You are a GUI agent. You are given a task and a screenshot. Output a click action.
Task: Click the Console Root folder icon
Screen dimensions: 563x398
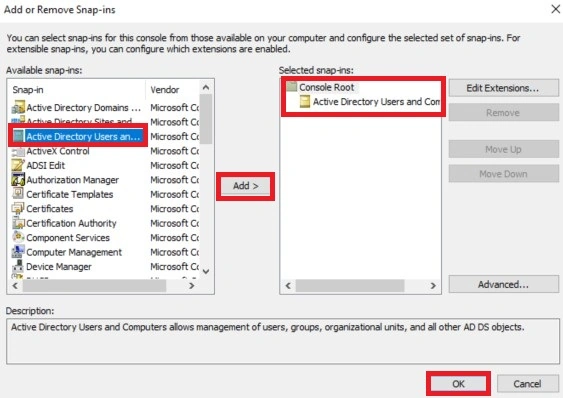pyautogui.click(x=292, y=87)
